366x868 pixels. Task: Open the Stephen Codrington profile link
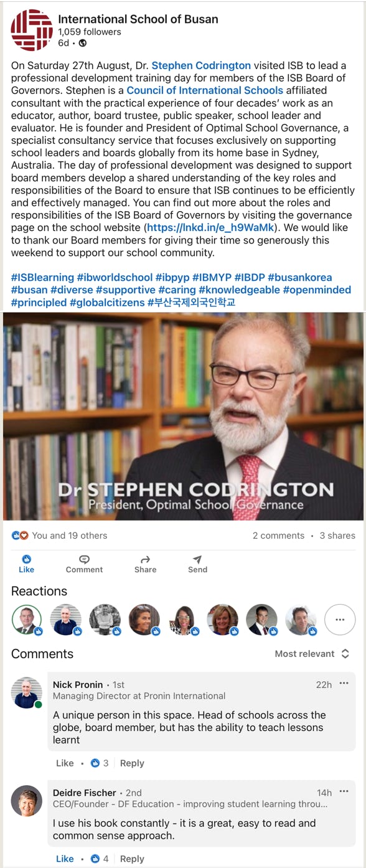pos(201,65)
